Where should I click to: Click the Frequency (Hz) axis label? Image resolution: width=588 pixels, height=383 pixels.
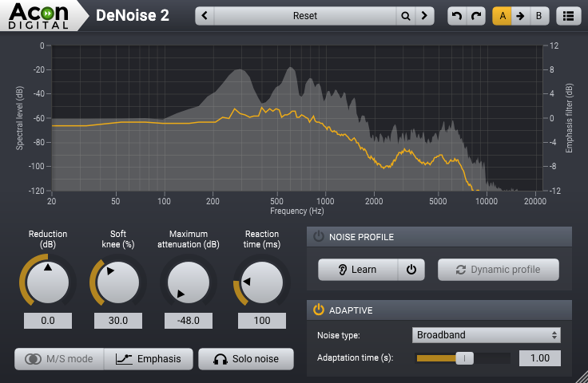coord(296,211)
